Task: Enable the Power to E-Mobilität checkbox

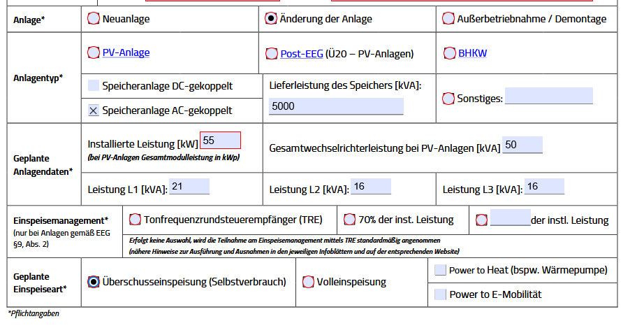Action: [440, 294]
